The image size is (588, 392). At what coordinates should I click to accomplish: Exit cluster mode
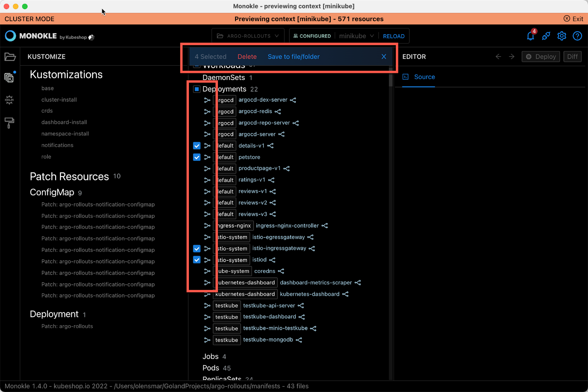click(x=573, y=19)
